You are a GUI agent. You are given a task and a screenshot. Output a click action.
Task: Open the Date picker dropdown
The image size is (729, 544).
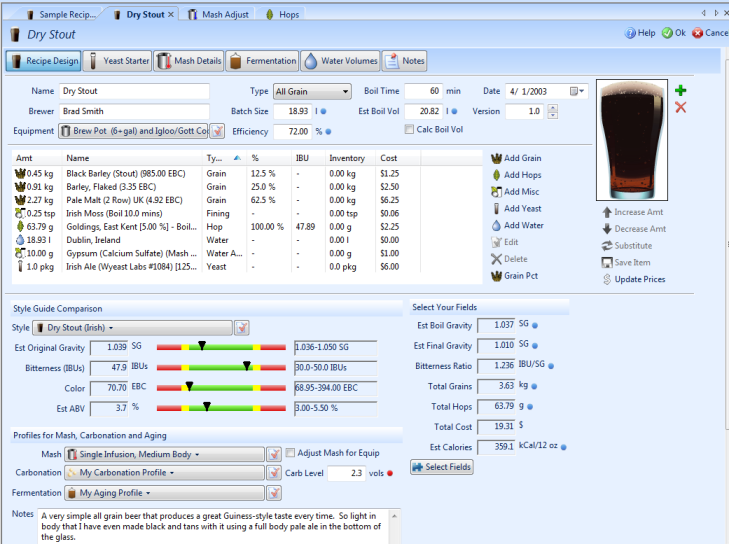click(x=577, y=91)
